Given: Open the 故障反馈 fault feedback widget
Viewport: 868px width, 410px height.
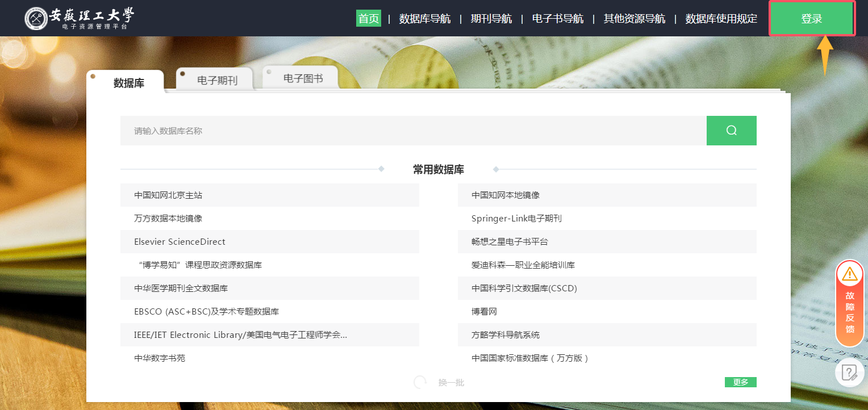Looking at the screenshot, I should 849,303.
